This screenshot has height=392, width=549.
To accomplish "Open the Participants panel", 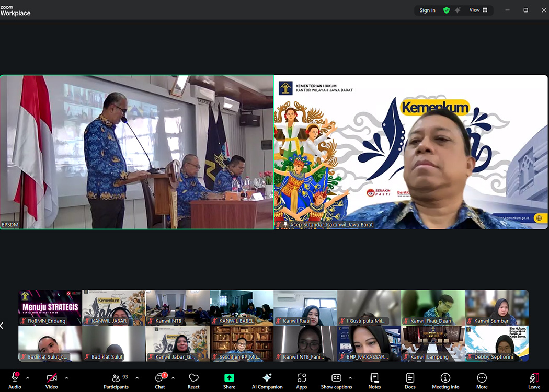I will coord(116,380).
